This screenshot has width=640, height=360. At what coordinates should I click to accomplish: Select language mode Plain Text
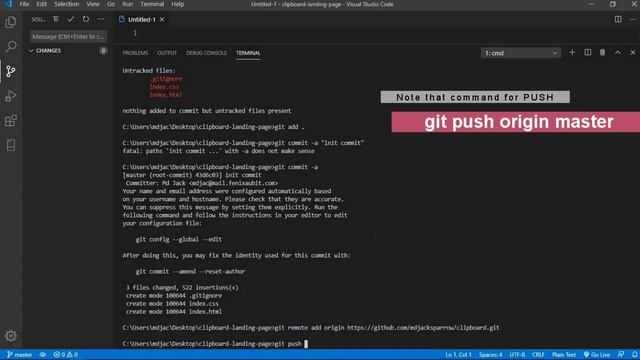564,355
